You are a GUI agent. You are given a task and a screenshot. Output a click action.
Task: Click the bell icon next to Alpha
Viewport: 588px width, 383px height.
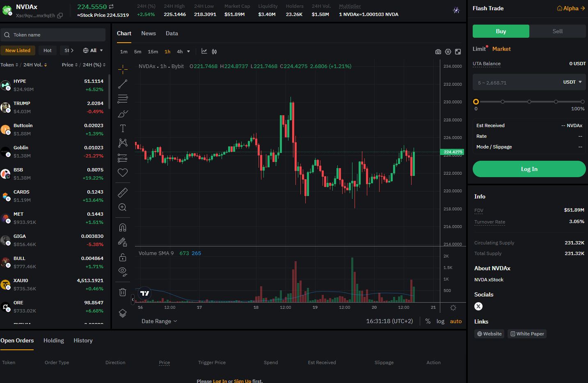559,8
